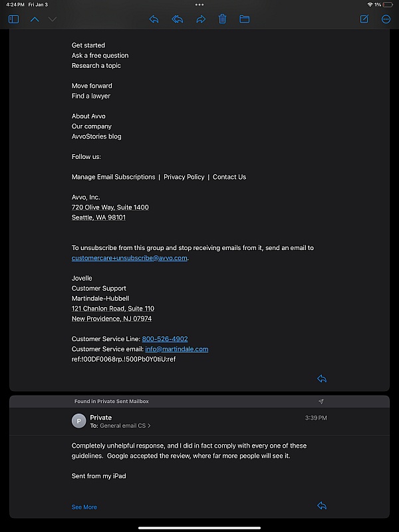Reply using arrow in Private sent message
Image resolution: width=399 pixels, height=532 pixels.
[x=322, y=506]
